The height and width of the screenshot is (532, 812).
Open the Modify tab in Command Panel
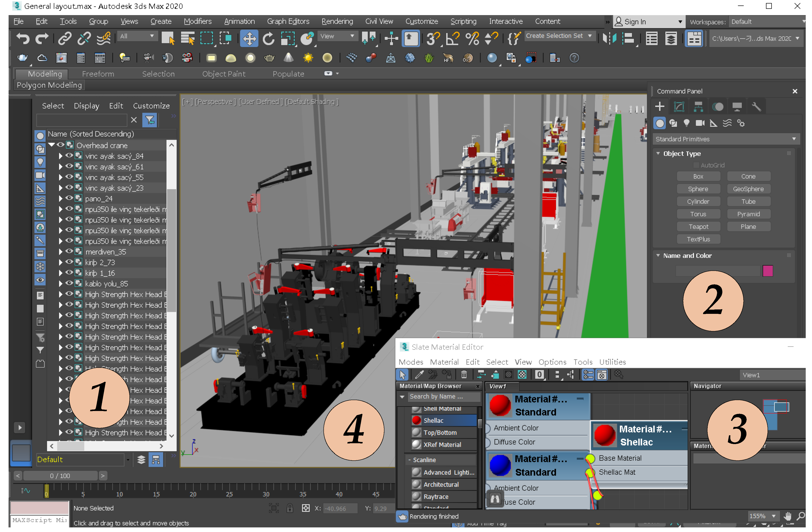click(679, 107)
